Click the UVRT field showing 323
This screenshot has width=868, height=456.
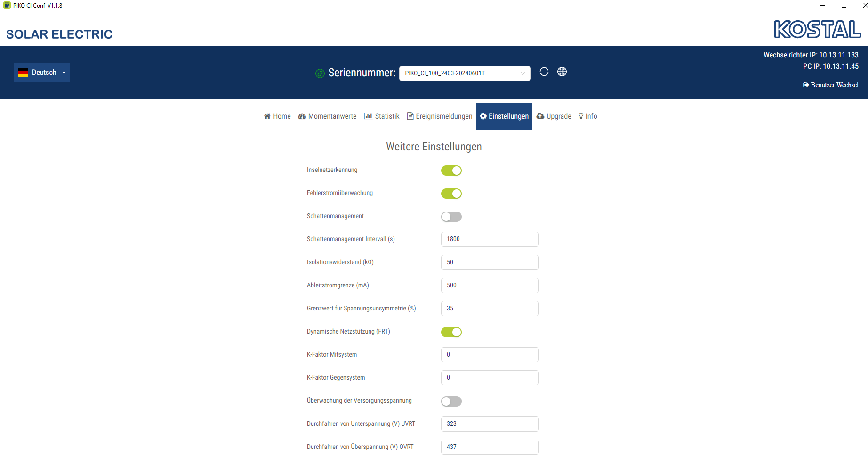click(490, 424)
